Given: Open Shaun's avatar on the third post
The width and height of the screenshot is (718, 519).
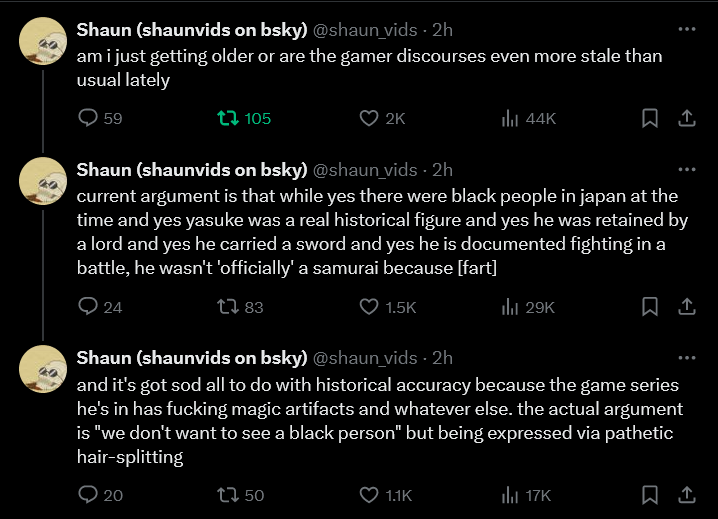Looking at the screenshot, I should click(43, 369).
